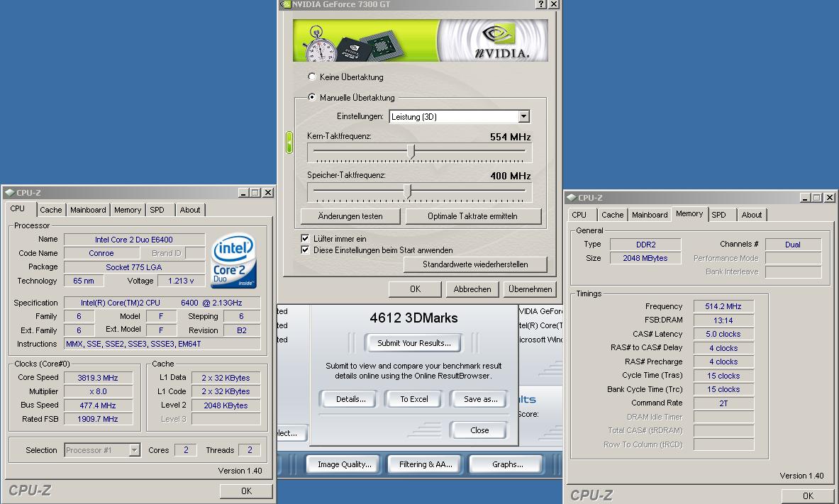The image size is (839, 504).
Task: Switch to Cache tab in right CPU-Z
Action: (x=612, y=215)
